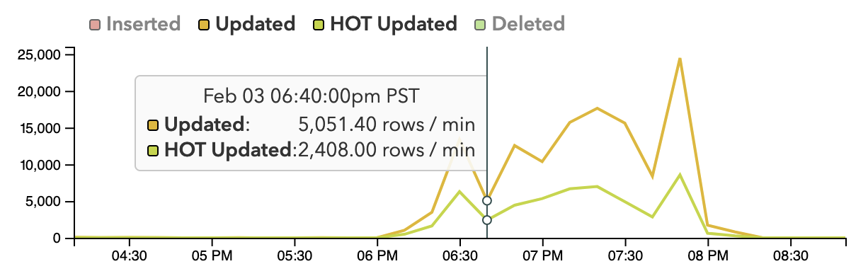Click the HOT Updated swatch inside the tooltip

point(153,150)
